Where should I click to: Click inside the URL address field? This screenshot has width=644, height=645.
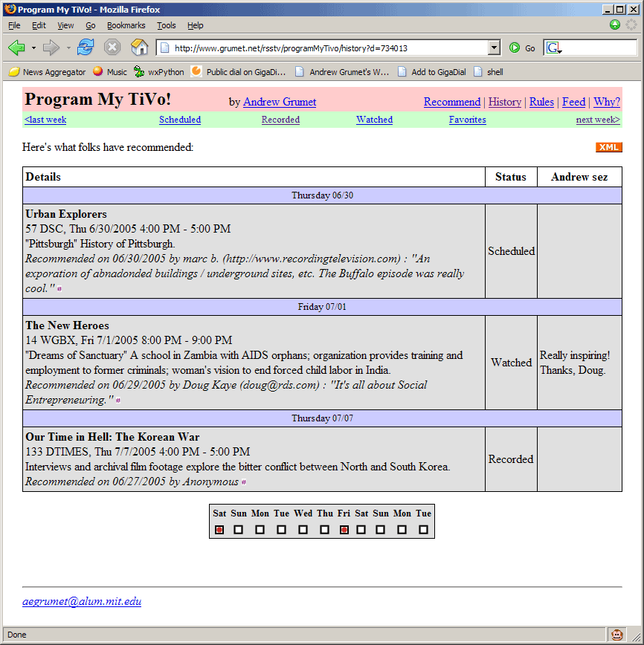click(x=327, y=48)
